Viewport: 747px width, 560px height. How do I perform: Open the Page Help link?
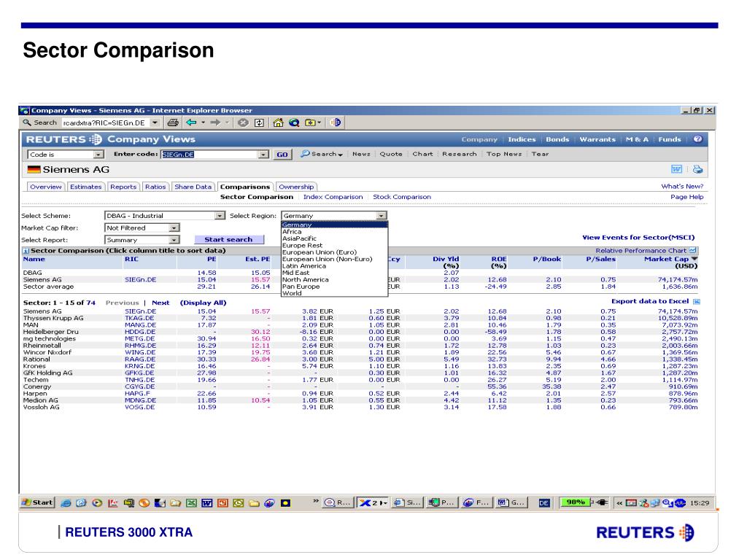686,197
